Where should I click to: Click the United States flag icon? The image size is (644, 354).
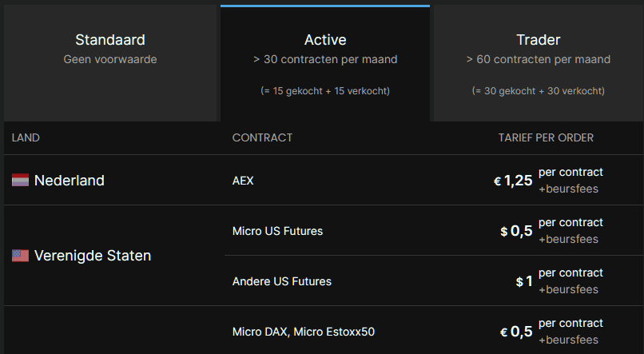[20, 256]
